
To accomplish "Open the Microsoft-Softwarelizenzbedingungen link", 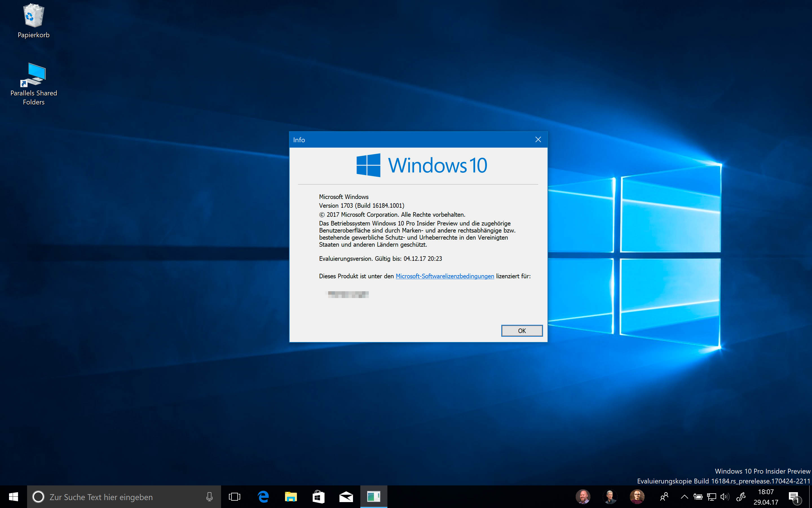I will 445,276.
